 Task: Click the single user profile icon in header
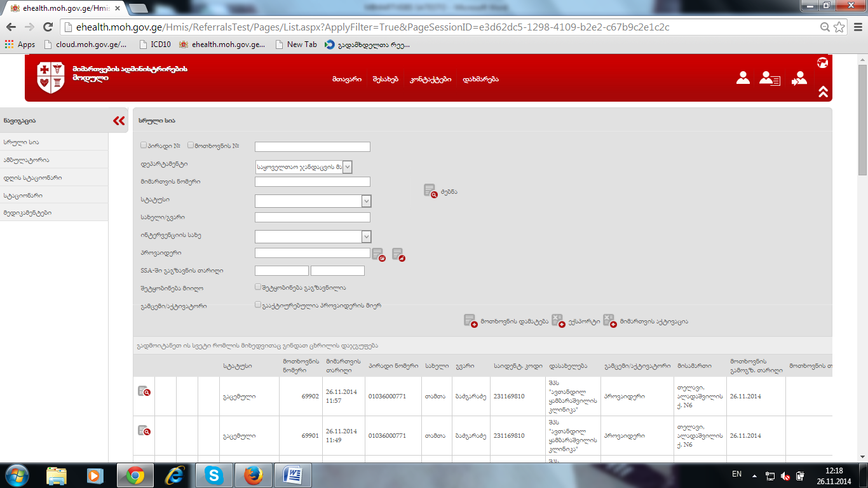pos(743,78)
